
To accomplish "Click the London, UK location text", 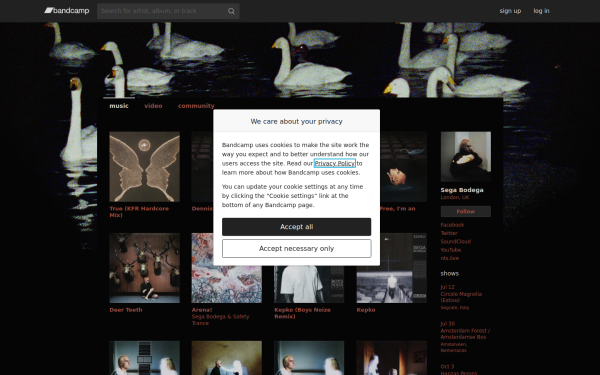I will coord(455,197).
